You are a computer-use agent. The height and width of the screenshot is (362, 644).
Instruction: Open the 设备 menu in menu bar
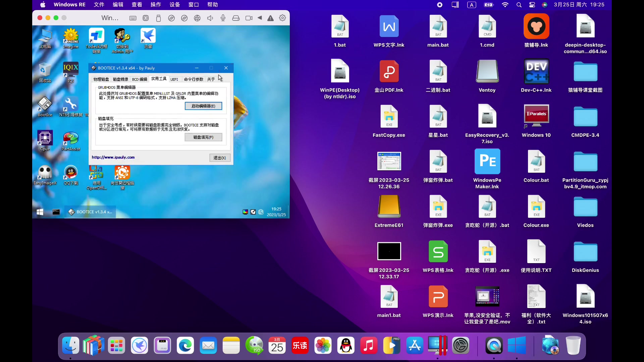[175, 5]
